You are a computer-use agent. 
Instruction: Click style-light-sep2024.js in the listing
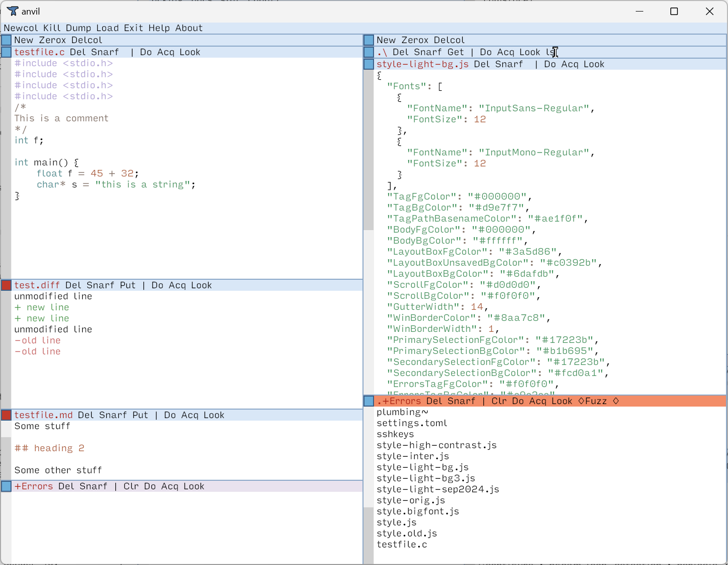click(x=438, y=489)
